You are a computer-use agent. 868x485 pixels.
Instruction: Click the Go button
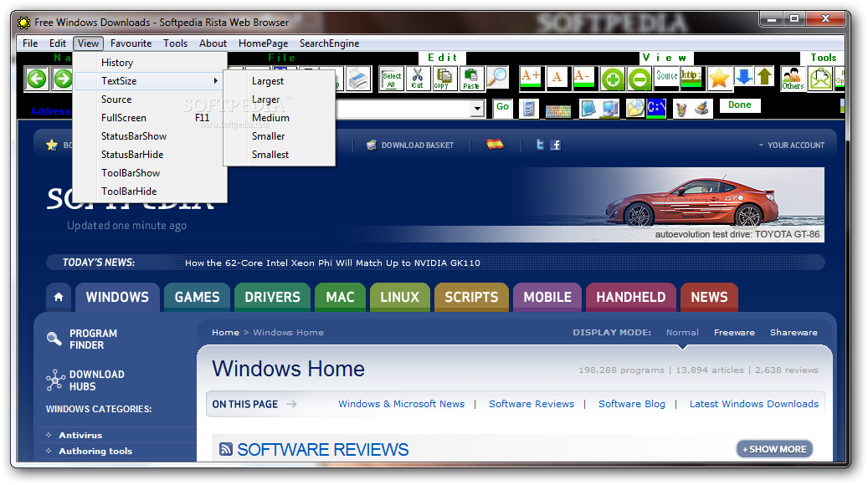pyautogui.click(x=503, y=108)
